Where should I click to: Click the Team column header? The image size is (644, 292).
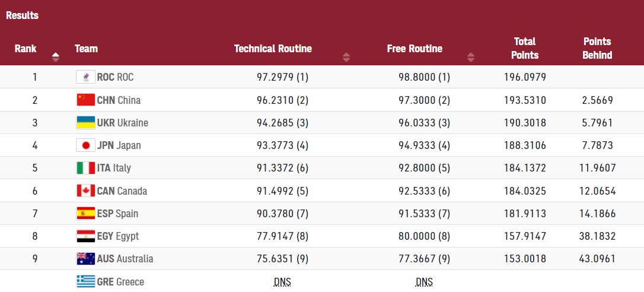coord(87,49)
